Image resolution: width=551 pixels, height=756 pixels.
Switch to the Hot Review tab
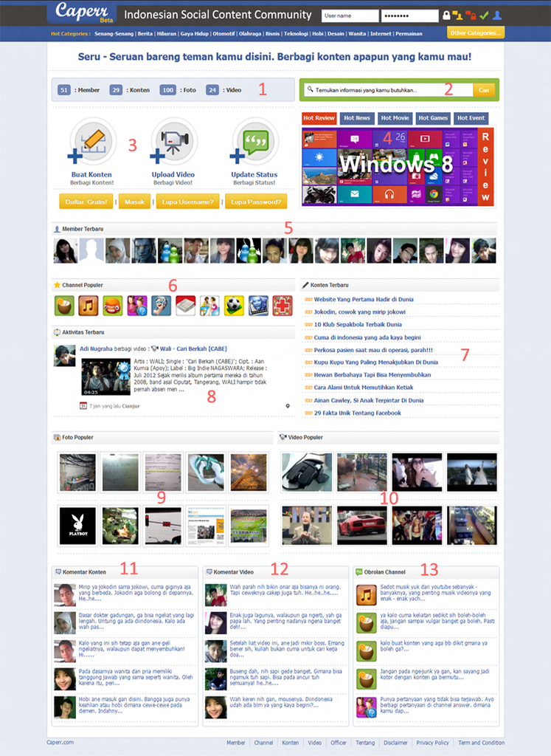(x=319, y=117)
